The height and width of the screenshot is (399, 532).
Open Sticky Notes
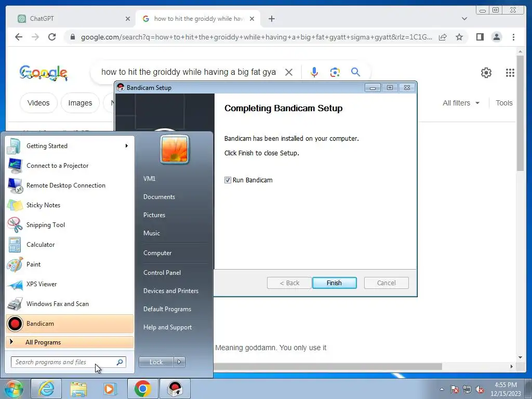click(x=70, y=205)
